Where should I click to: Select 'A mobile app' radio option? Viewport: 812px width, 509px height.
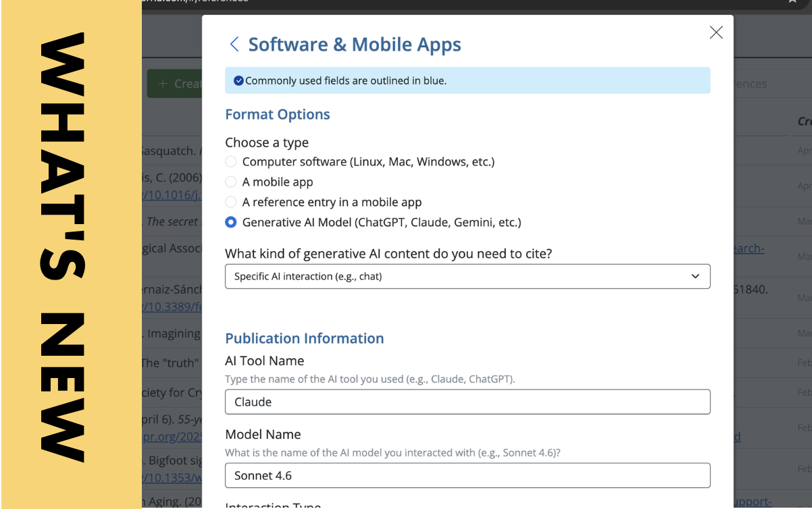point(231,182)
